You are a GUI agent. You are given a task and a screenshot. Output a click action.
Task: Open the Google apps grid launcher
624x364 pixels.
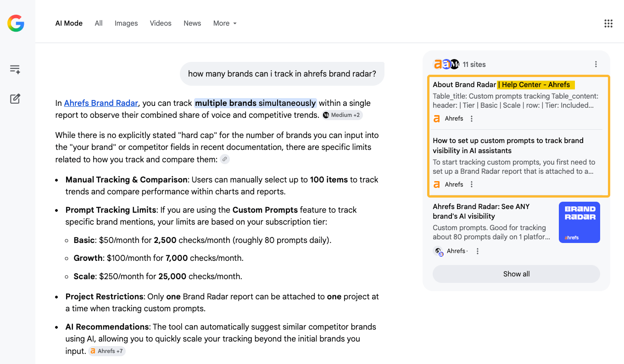coord(608,23)
